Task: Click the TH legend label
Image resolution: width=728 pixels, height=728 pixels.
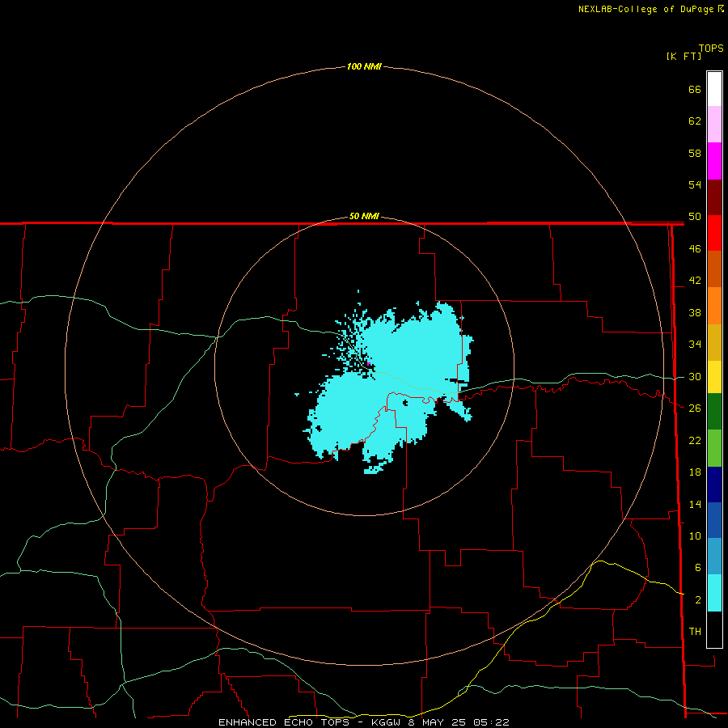Action: (x=695, y=632)
